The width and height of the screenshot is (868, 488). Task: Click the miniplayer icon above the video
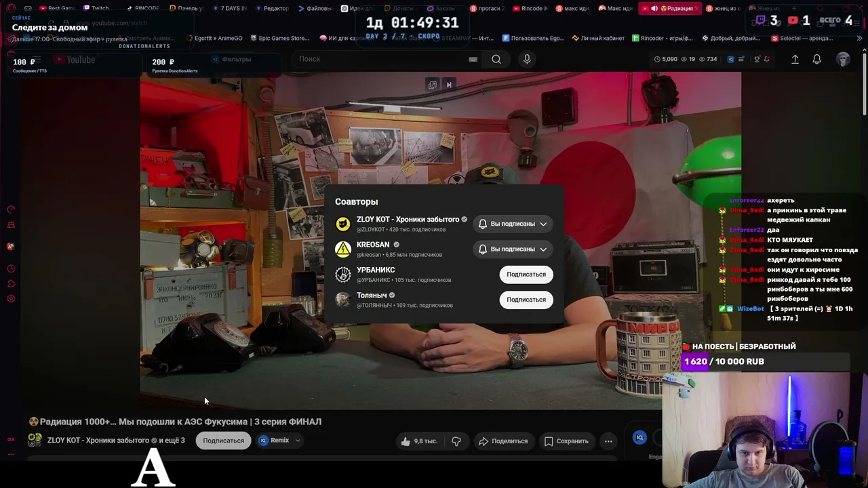coord(432,85)
